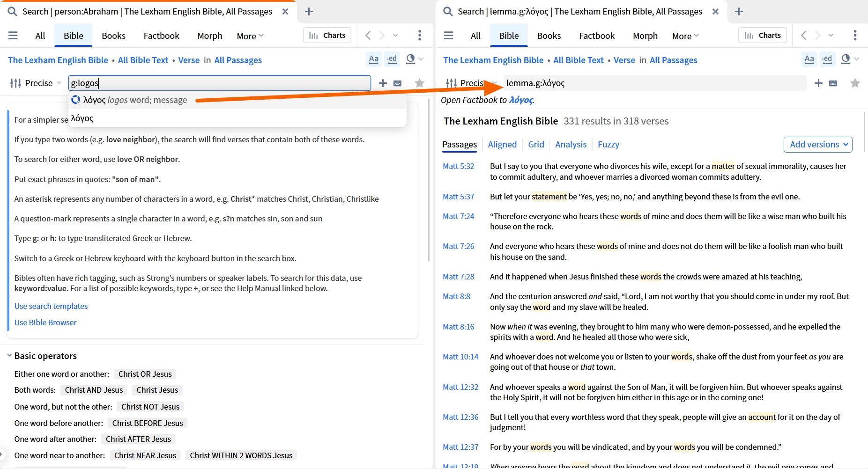
Task: Open new tab beside λόγος search tab
Action: click(x=739, y=12)
